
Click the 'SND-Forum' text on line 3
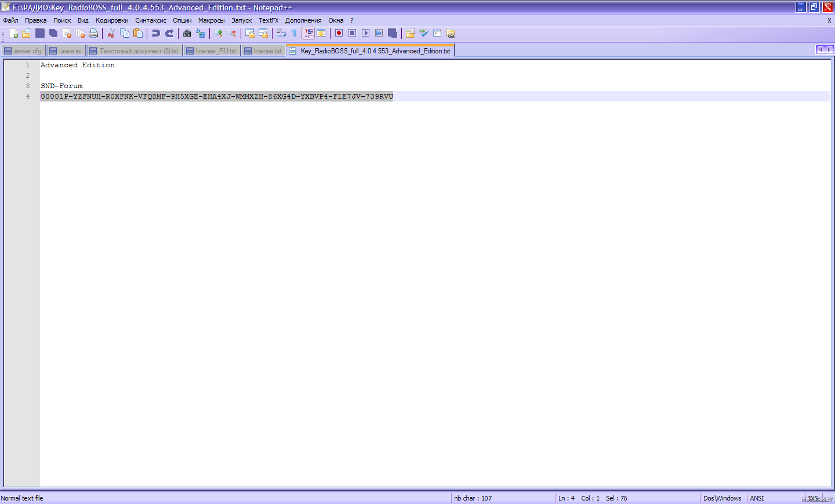[61, 86]
